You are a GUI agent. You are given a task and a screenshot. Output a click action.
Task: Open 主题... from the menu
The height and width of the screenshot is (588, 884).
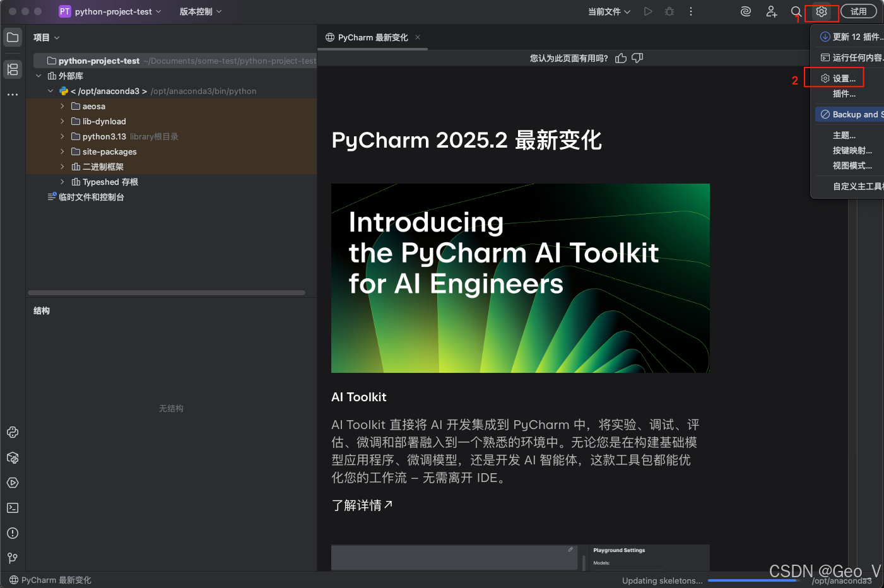849,135
